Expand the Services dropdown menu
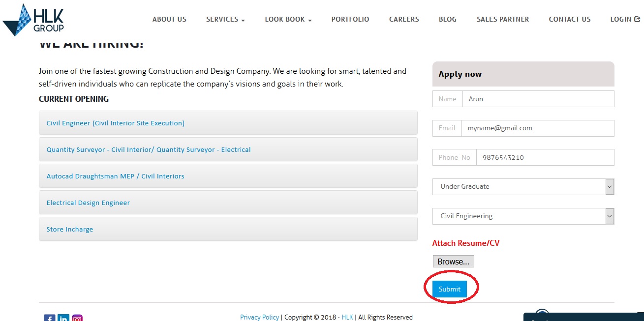Viewport: 644px width, 321px height. pos(225,19)
